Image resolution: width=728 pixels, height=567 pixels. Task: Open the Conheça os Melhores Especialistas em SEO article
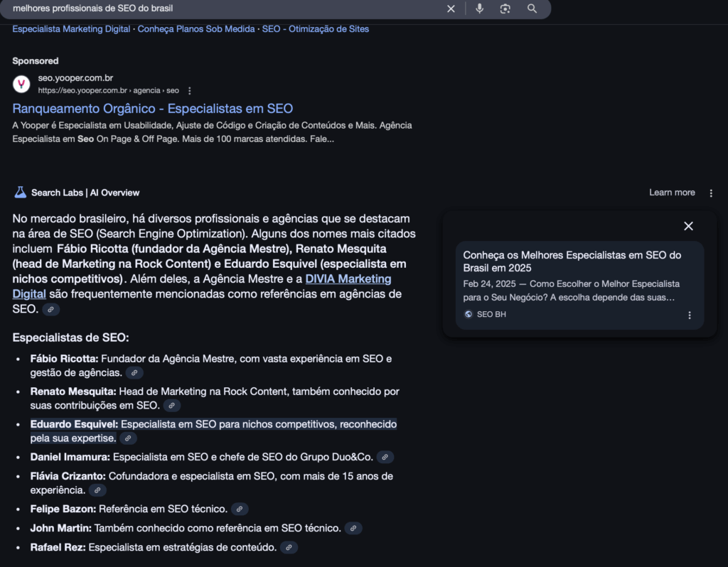tap(572, 261)
